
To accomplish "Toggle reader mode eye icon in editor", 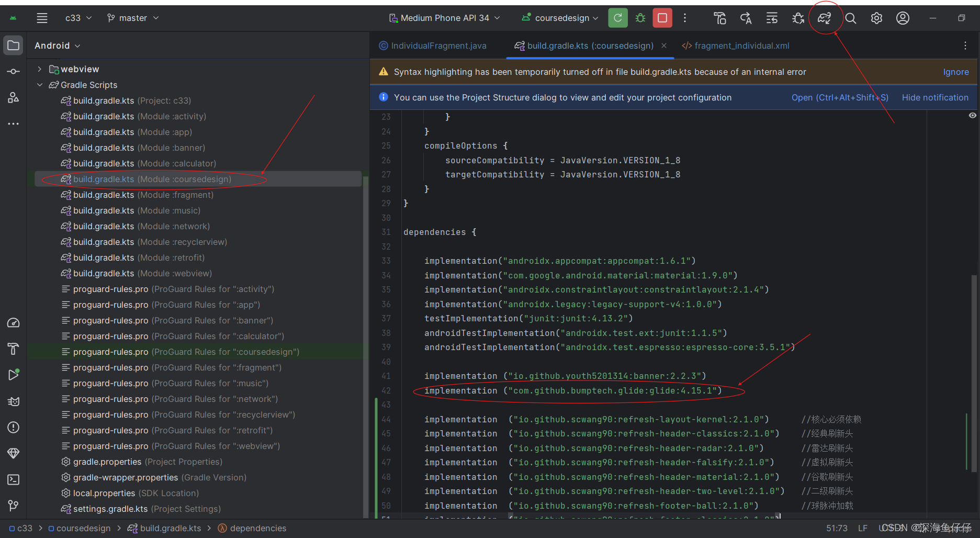I will coord(972,115).
